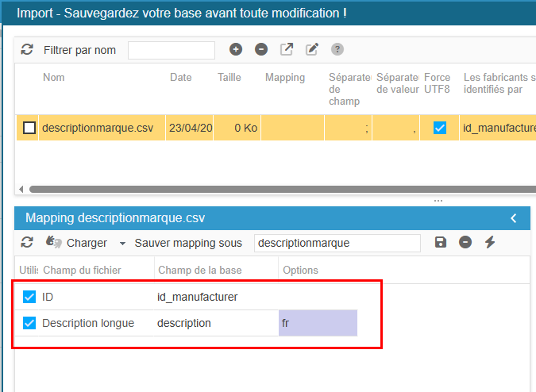Uncheck the ID field mapping checkbox
The width and height of the screenshot is (536, 392).
29,297
